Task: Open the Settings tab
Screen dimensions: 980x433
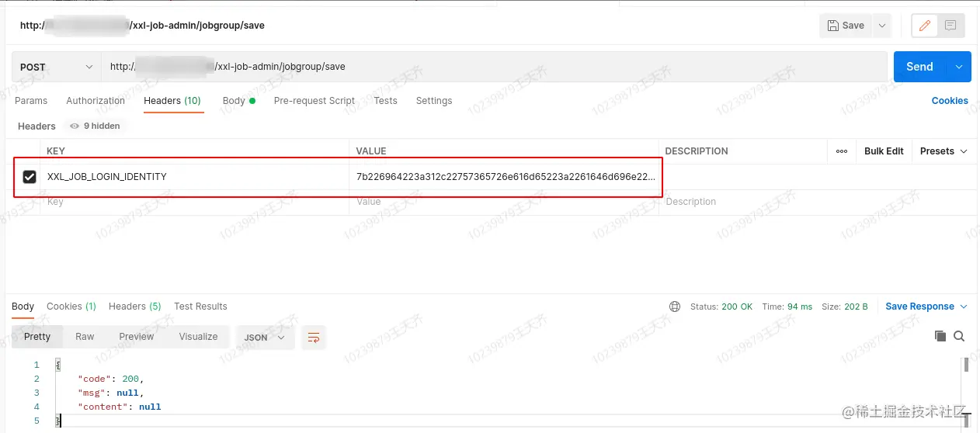Action: click(434, 101)
